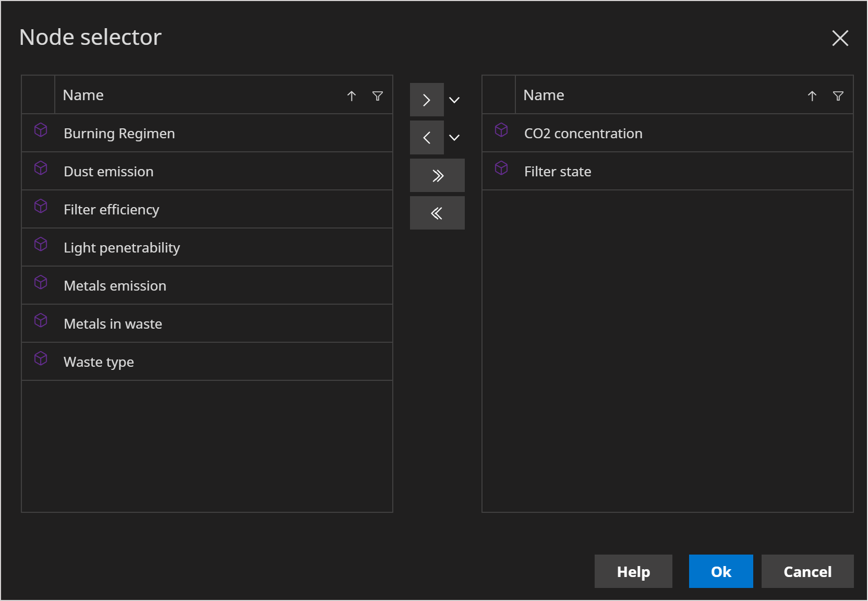Move all nodes back left with double-arrow button

coord(437,212)
